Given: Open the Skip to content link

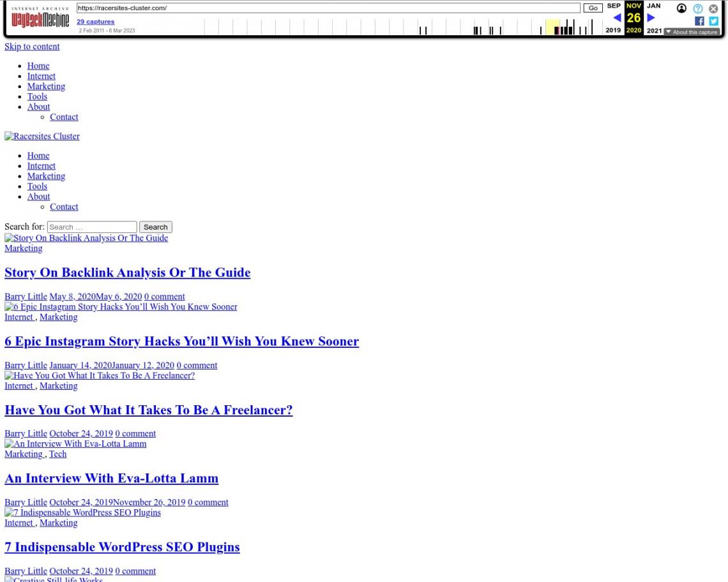Looking at the screenshot, I should [32, 47].
